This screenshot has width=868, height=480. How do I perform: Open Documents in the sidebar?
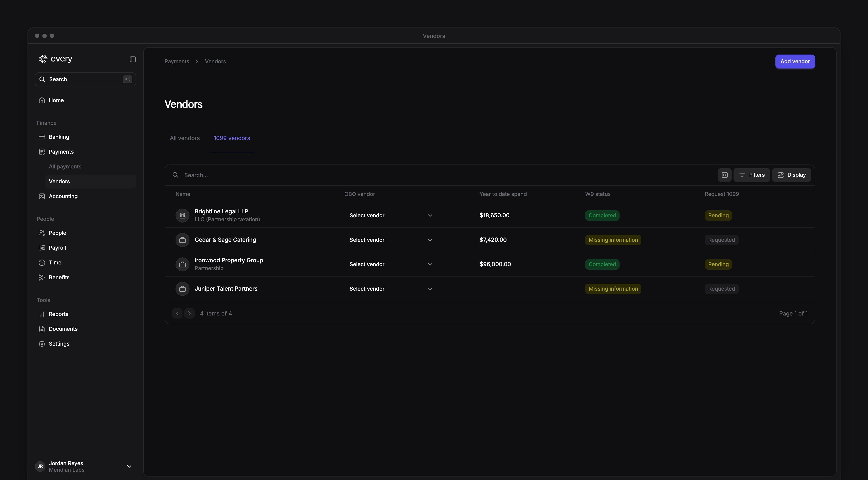pyautogui.click(x=86, y=329)
